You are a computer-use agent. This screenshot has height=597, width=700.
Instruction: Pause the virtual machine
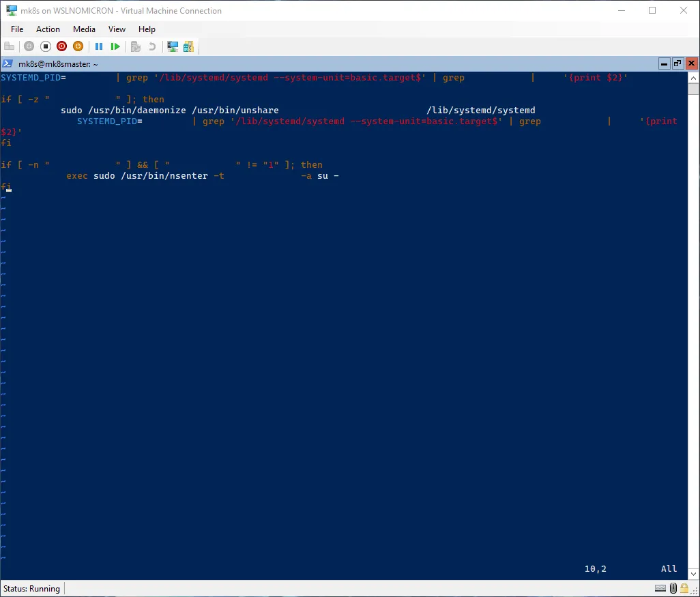99,46
